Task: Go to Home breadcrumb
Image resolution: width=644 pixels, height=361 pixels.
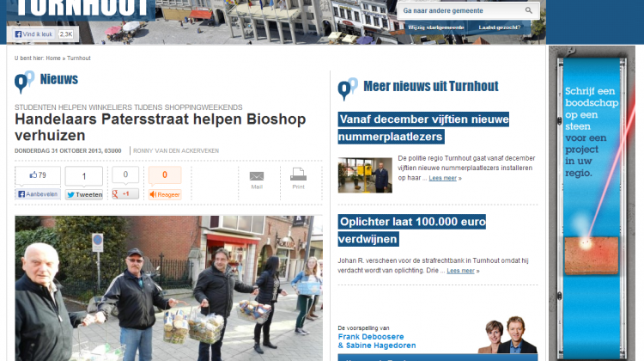Action: click(53, 58)
